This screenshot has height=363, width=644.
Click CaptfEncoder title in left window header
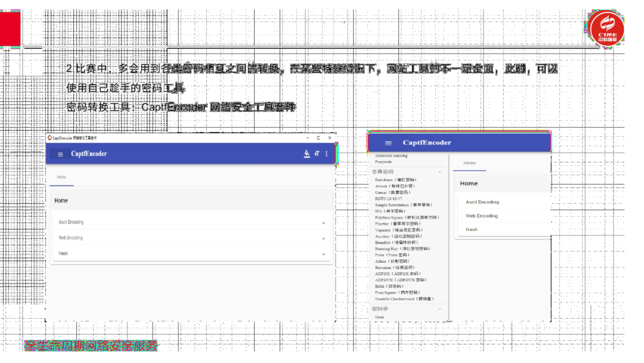tap(89, 154)
